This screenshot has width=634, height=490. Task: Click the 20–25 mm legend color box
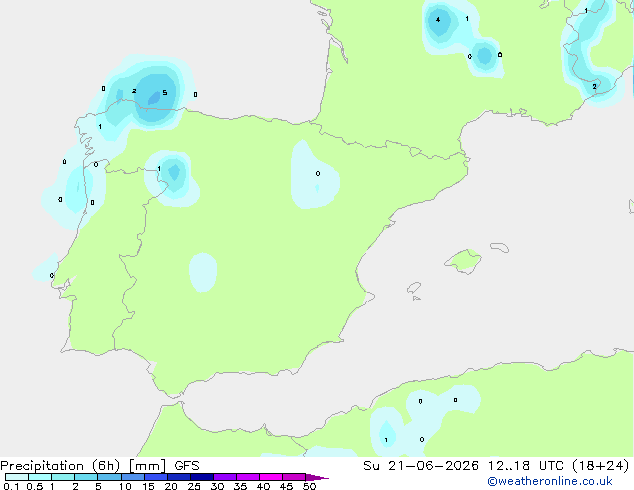click(x=179, y=477)
